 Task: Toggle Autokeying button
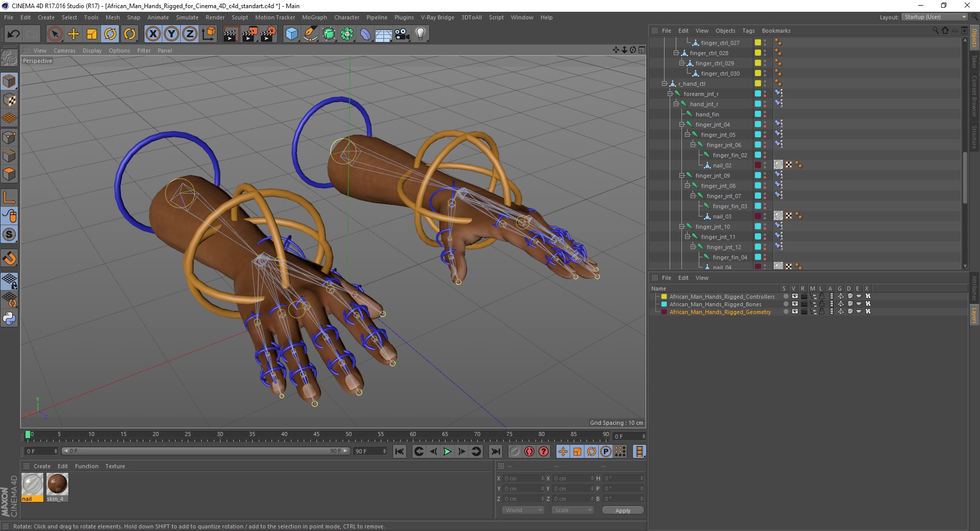(x=529, y=451)
